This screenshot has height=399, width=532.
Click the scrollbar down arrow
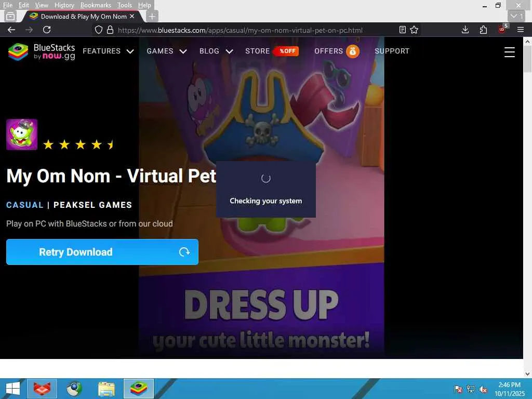(x=527, y=374)
